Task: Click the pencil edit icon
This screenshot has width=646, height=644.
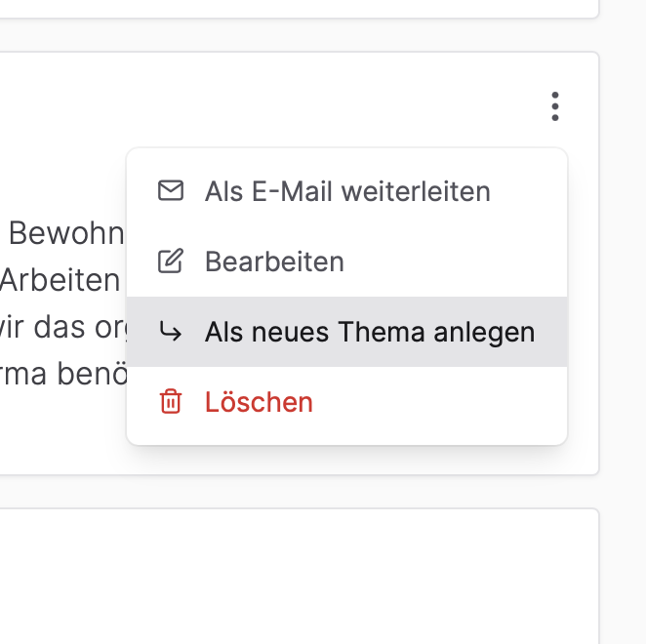Action: click(171, 262)
